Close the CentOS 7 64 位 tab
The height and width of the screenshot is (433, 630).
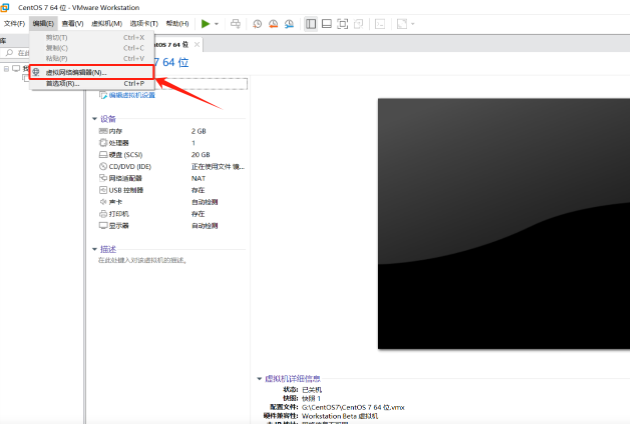click(197, 45)
